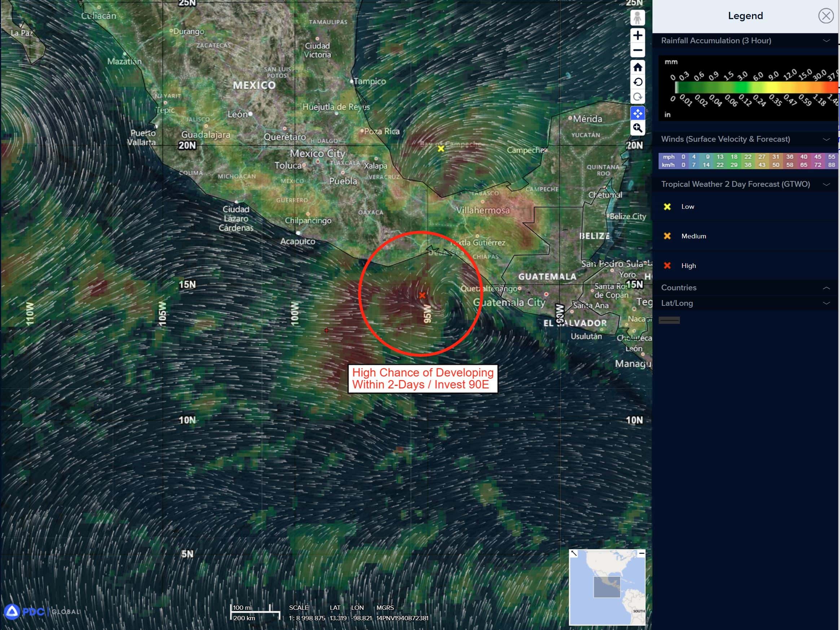This screenshot has height=630, width=840.
Task: Click the red X storm marker
Action: click(422, 295)
